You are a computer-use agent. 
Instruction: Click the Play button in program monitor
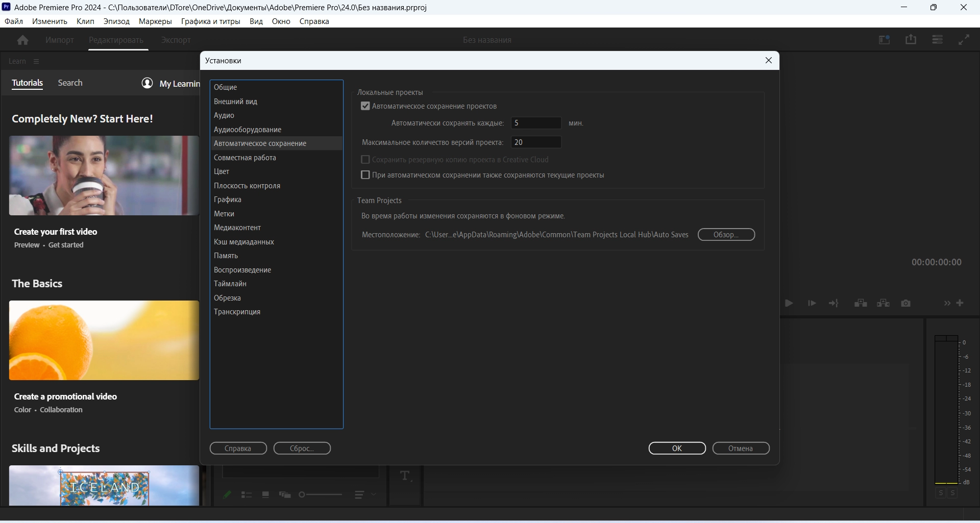tap(789, 303)
